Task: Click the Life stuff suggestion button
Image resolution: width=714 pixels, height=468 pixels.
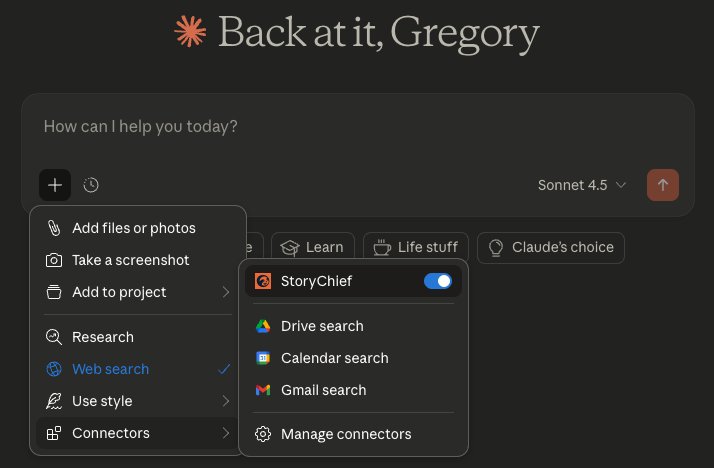Action: (x=416, y=248)
